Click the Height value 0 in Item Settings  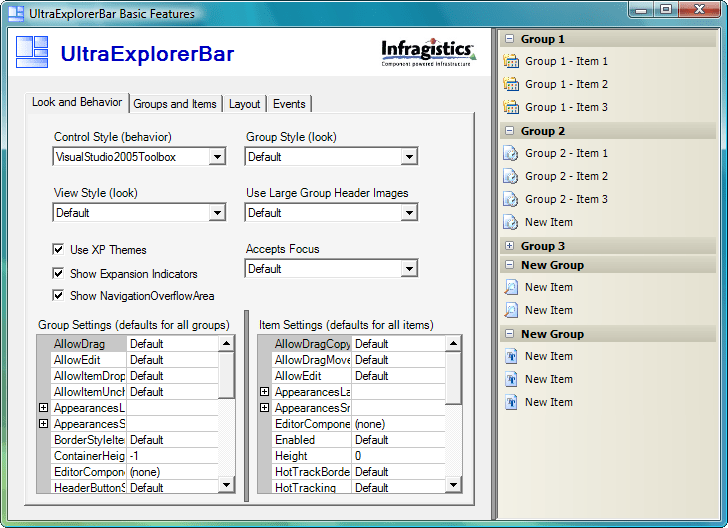point(398,456)
